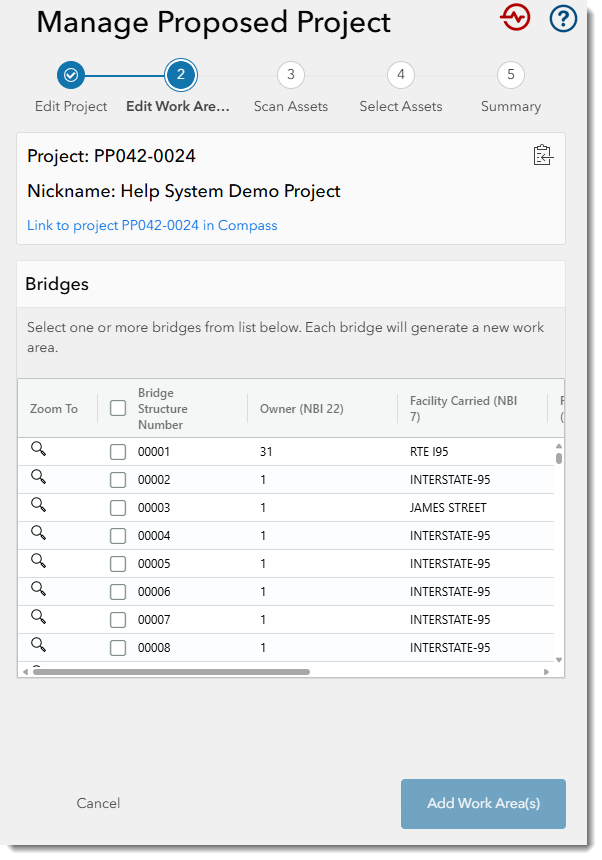Viewport: 602px width, 860px height.
Task: Tick the checkbox for bridge 00006
Action: tap(118, 592)
